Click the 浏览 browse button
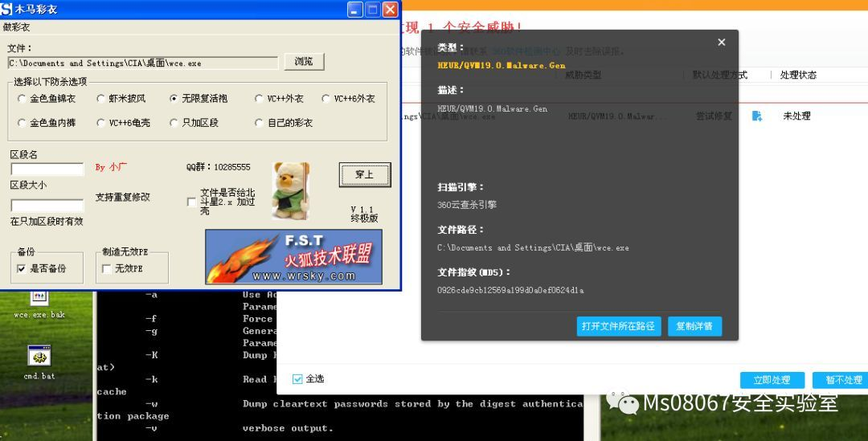Screen dimensions: 868x441 [x=303, y=61]
